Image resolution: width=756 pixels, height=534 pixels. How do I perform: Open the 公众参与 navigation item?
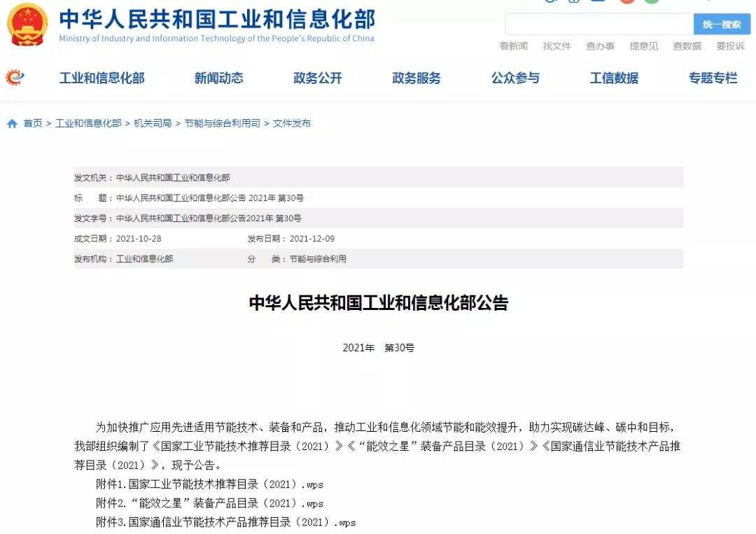click(x=515, y=78)
